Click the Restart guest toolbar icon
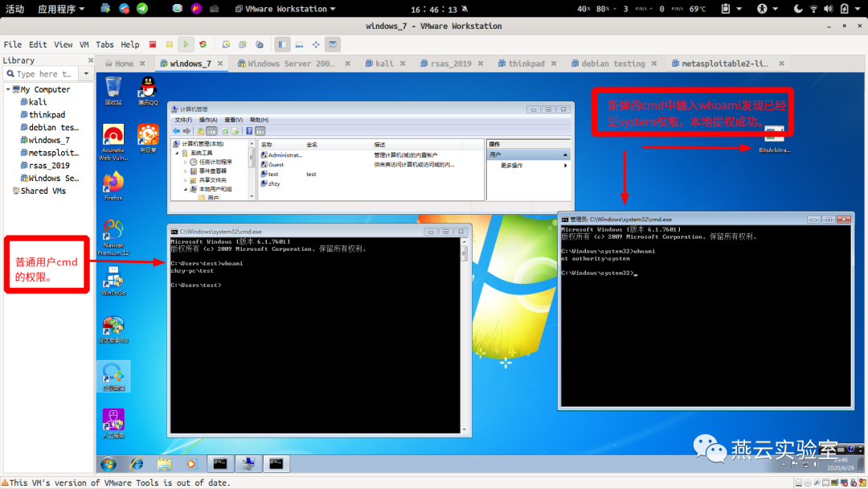 [203, 44]
